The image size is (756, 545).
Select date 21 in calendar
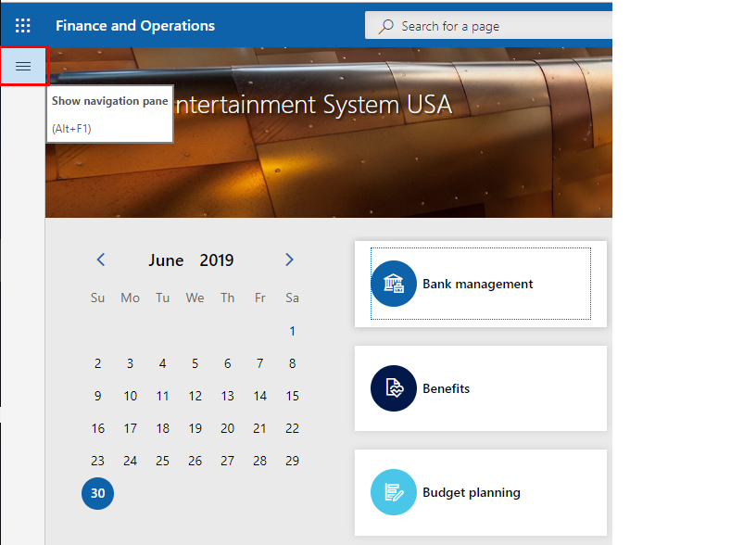259,428
